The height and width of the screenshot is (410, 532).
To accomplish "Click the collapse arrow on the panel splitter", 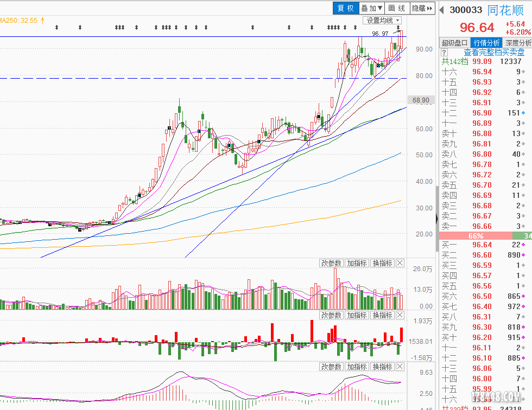I will 436,218.
